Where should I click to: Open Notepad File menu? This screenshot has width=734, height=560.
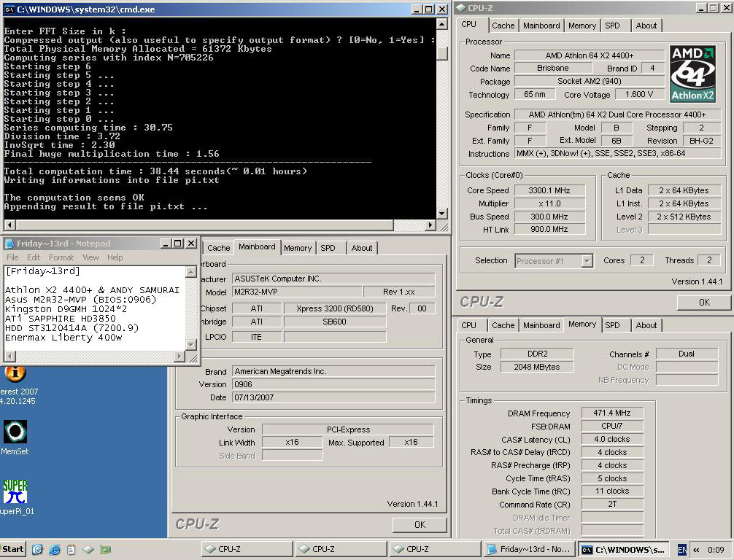tap(12, 257)
